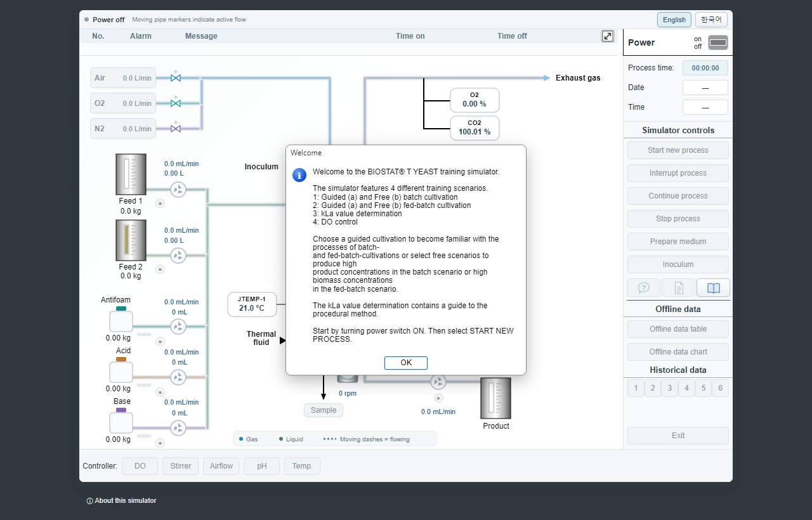812x520 pixels.
Task: Select historical data slot 3
Action: (669, 388)
